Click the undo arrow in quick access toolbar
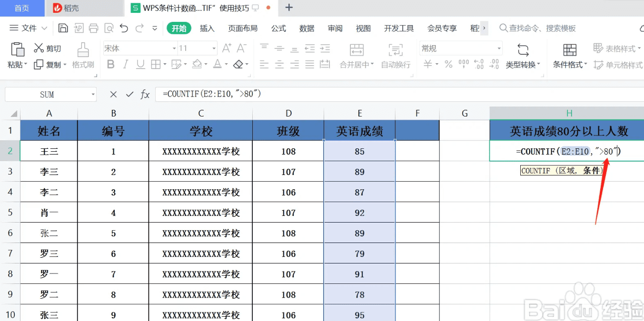Viewport: 644px width, 321px height. point(124,29)
